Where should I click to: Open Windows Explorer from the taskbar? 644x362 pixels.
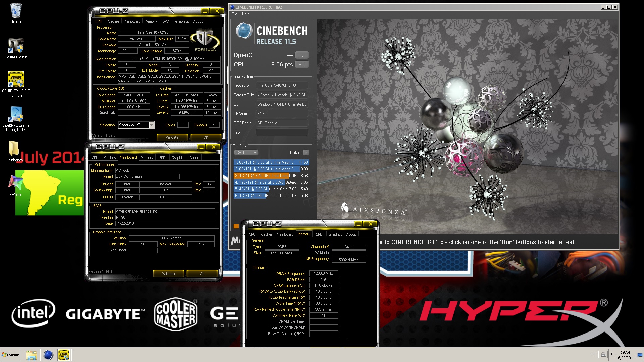pos(32,355)
